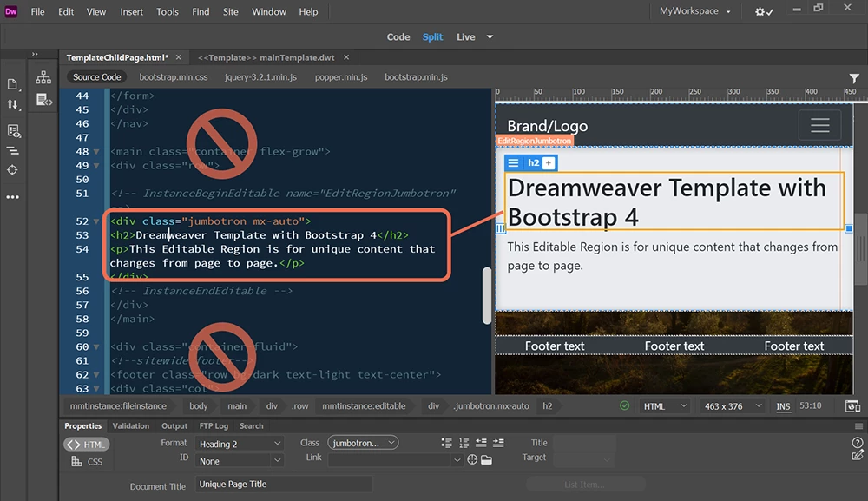Switch to mainTemplate.dwt document tab
Image resolution: width=868 pixels, height=501 pixels.
pos(266,57)
